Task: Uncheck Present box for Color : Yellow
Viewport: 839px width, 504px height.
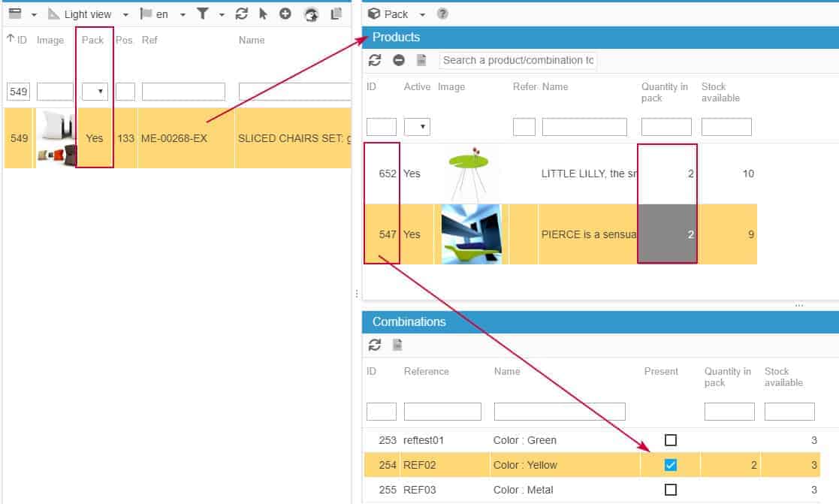Action: [x=671, y=465]
